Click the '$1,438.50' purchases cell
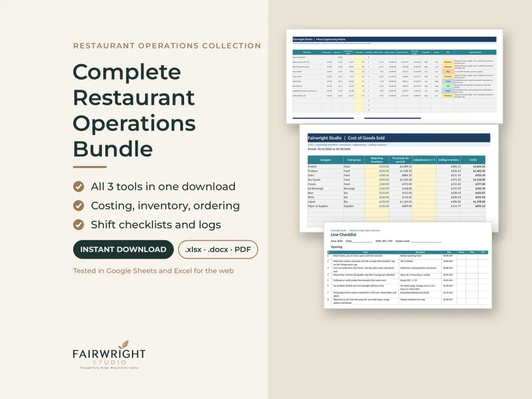The height and width of the screenshot is (399, 532). (x=401, y=171)
